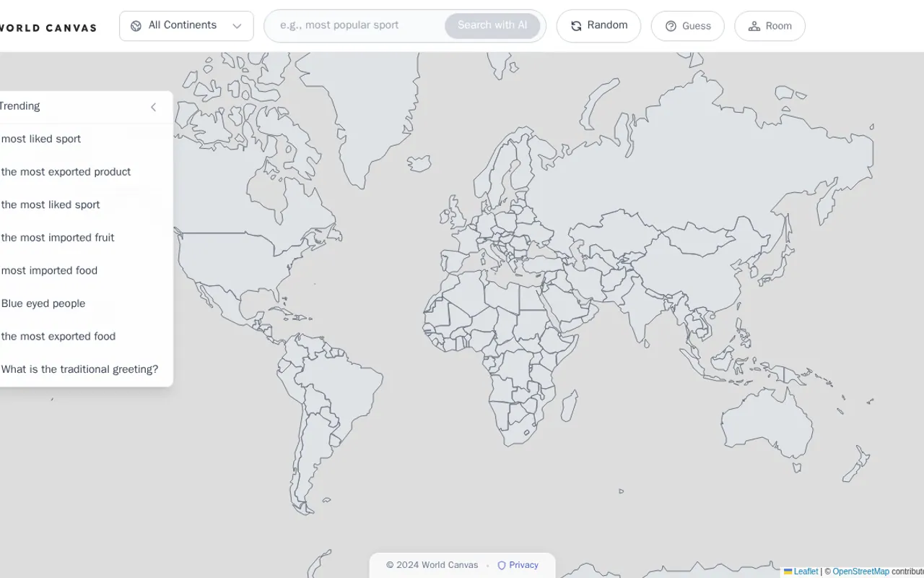Open the Room button

coord(770,26)
